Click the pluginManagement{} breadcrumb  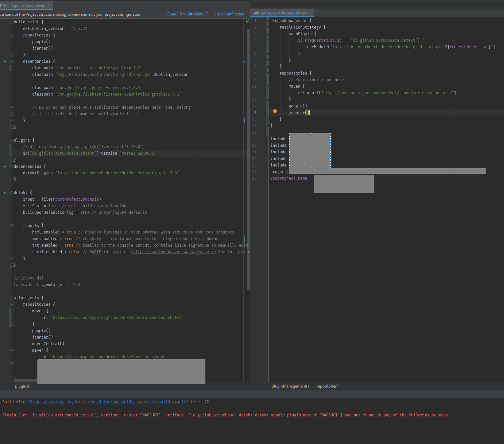point(290,386)
